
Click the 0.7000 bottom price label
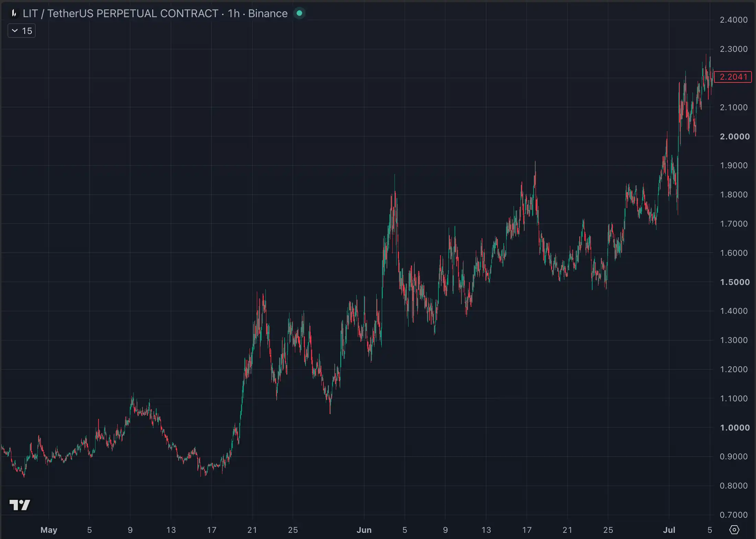[x=734, y=515]
